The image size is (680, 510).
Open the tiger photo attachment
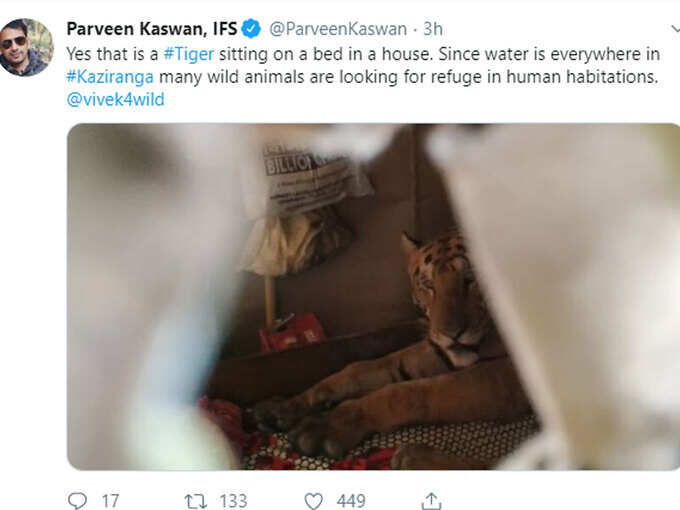coord(373,297)
